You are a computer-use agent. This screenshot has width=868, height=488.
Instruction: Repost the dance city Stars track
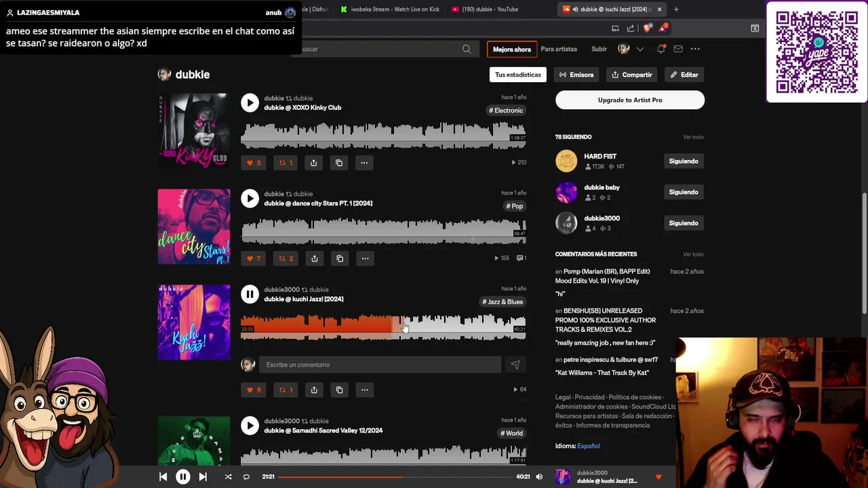click(286, 258)
